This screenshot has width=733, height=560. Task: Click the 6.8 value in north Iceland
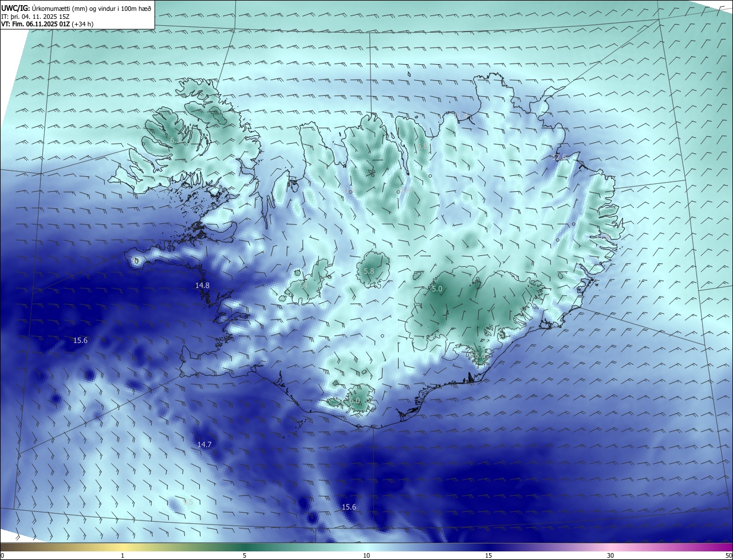tap(422, 147)
